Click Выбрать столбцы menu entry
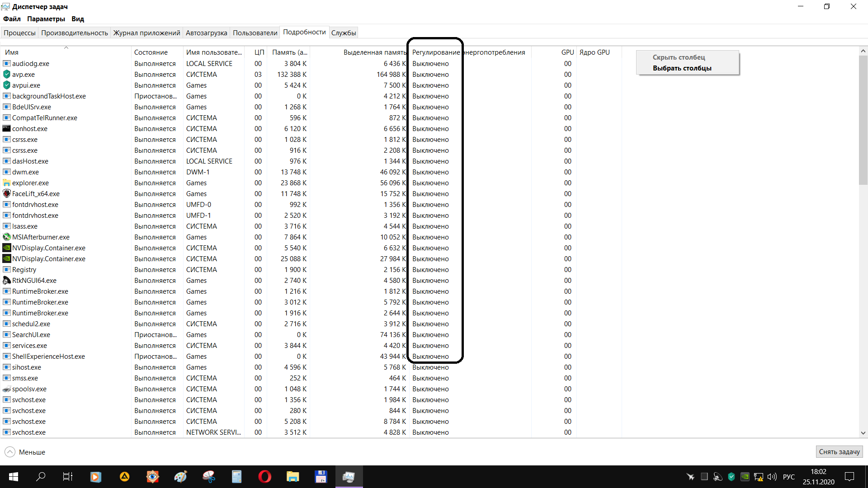 [682, 68]
